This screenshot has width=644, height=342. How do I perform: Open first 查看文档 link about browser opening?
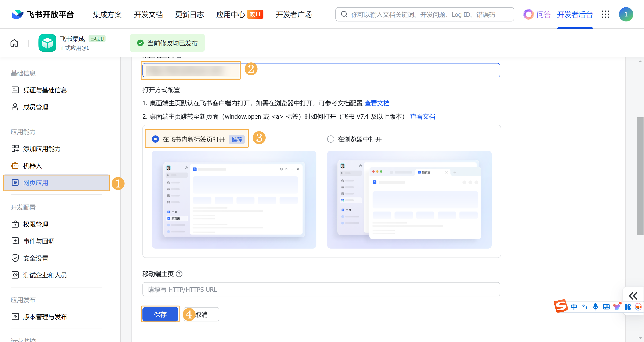tap(377, 103)
